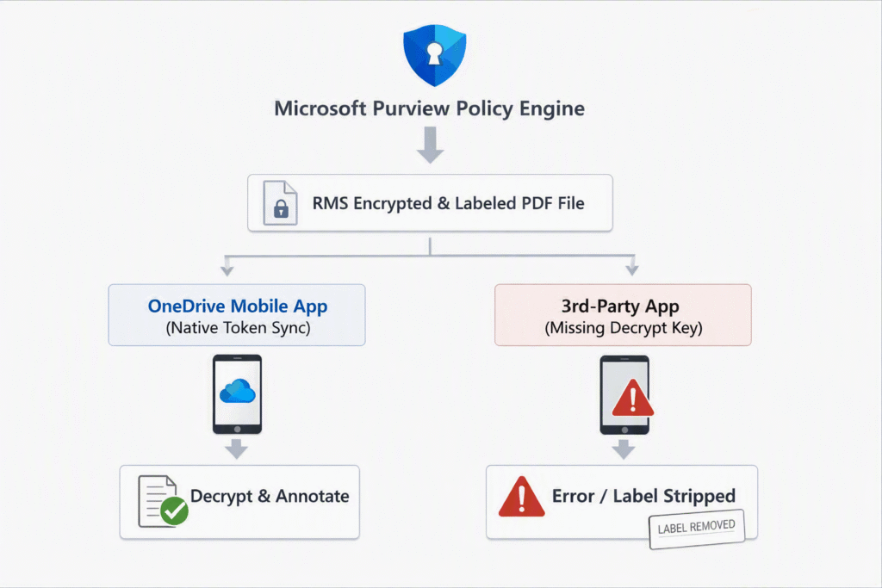Screen dimensions: 882x588
Task: Click the LABEL REMOVED stamp
Action: click(697, 529)
